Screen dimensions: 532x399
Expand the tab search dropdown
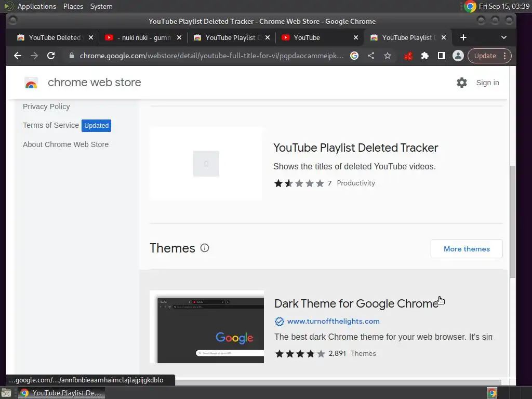[x=504, y=37]
